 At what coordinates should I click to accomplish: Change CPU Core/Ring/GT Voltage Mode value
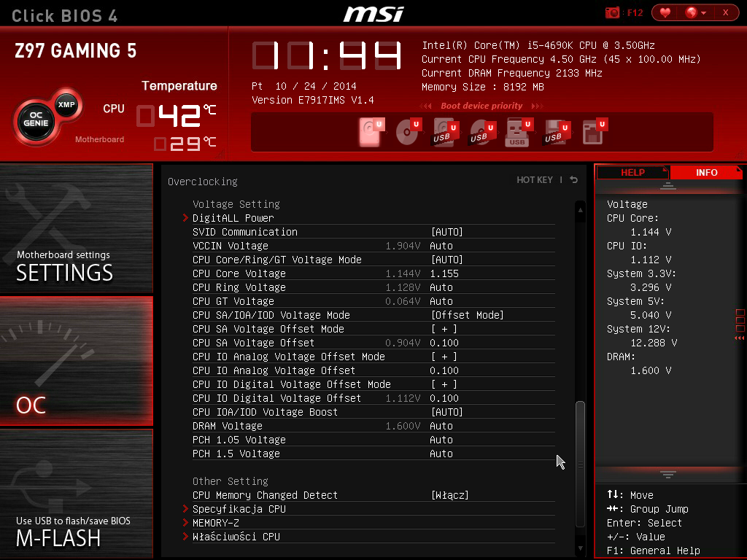446,260
